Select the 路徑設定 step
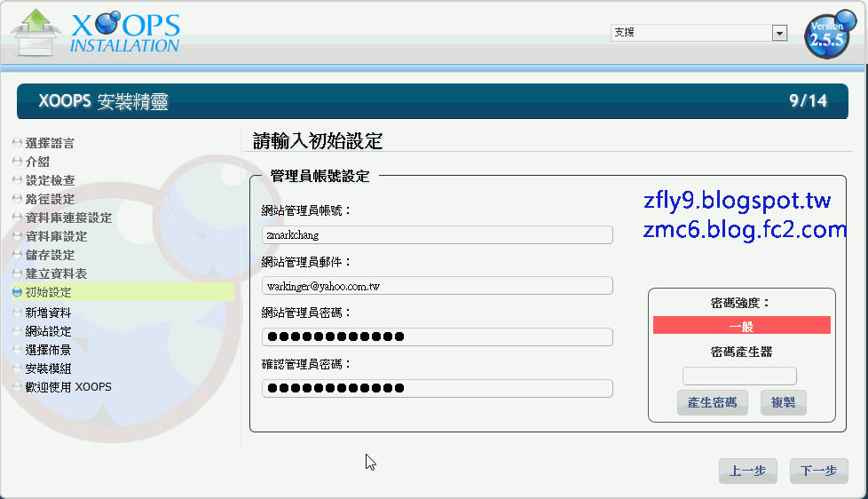Image resolution: width=868 pixels, height=499 pixels. pos(50,199)
